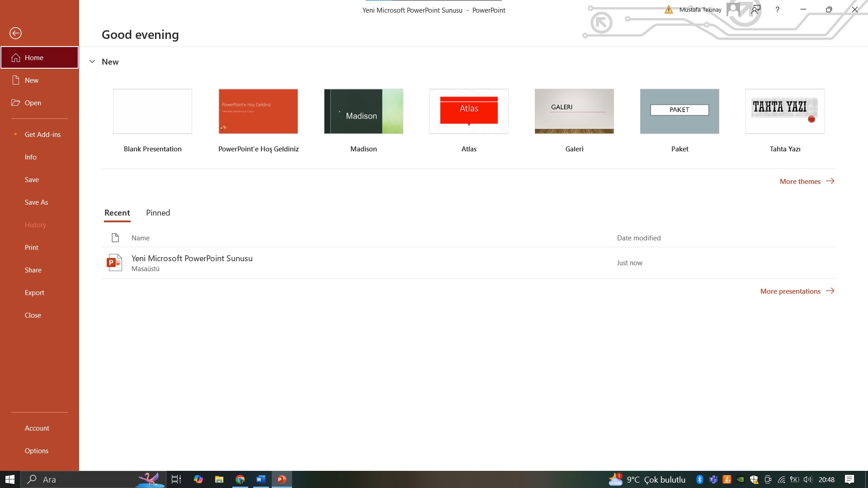
Task: Open Help with the question mark icon
Action: coord(777,9)
